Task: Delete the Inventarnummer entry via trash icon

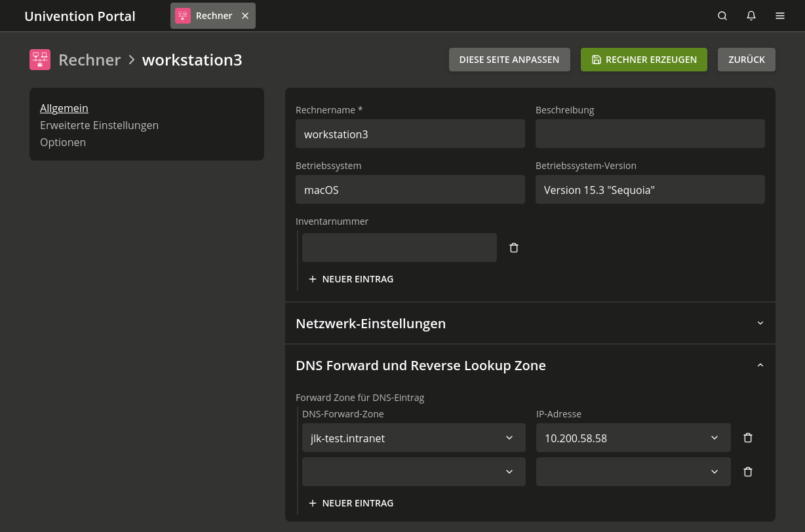Action: tap(514, 248)
